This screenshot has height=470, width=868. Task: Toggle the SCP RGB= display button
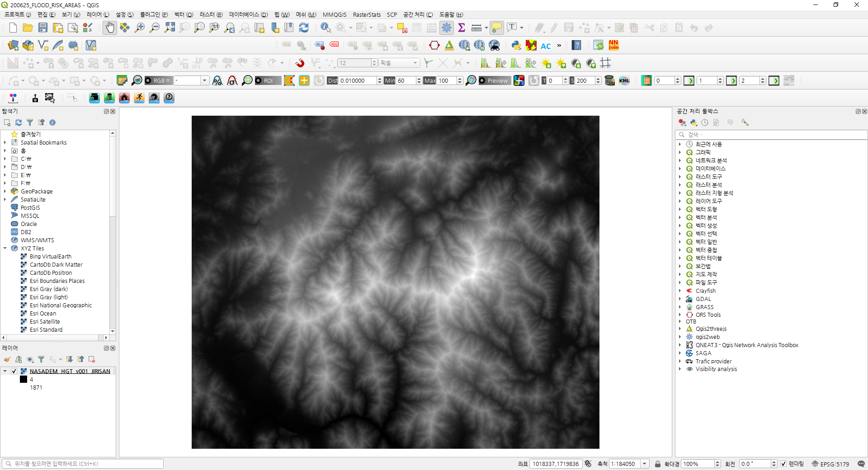(158, 81)
